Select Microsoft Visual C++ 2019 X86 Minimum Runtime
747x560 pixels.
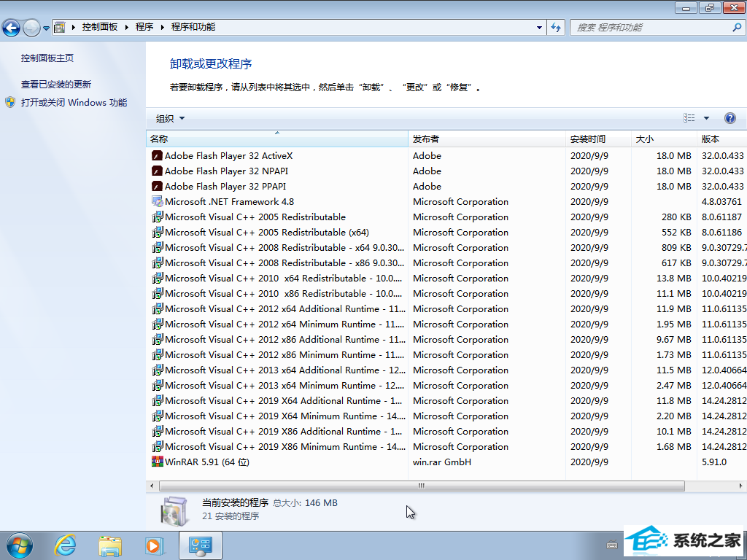285,447
